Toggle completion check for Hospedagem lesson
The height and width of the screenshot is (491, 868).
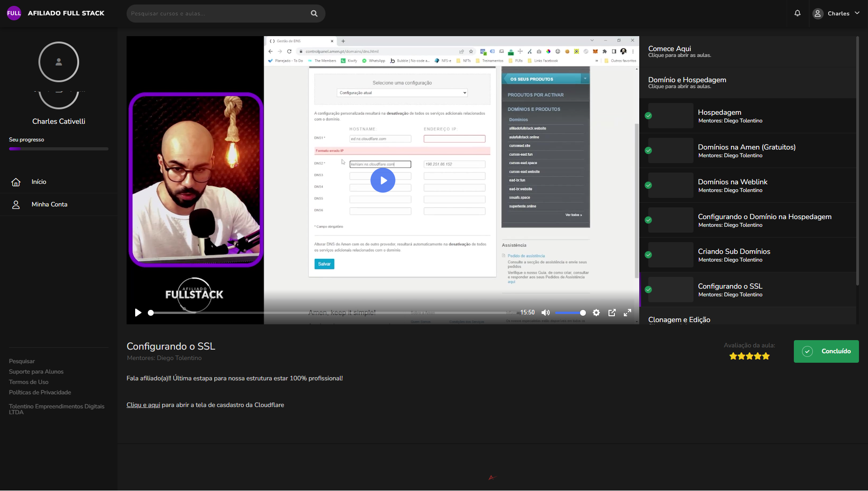(648, 116)
